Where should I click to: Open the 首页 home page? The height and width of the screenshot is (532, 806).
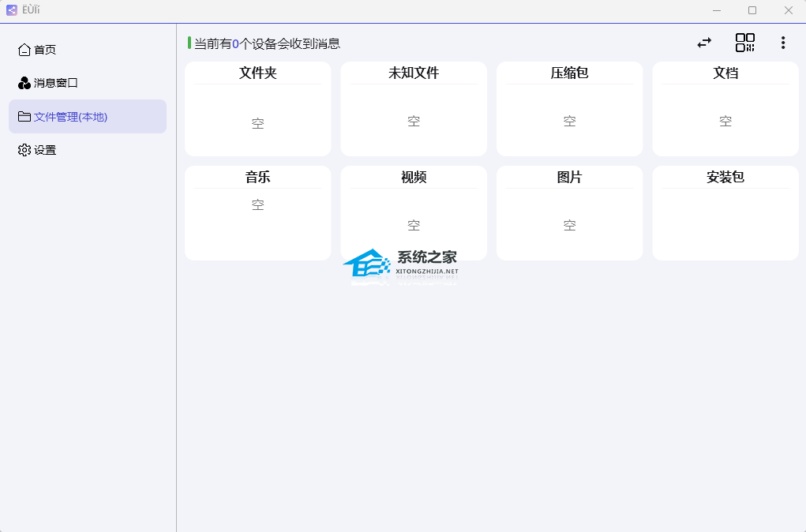pos(88,50)
